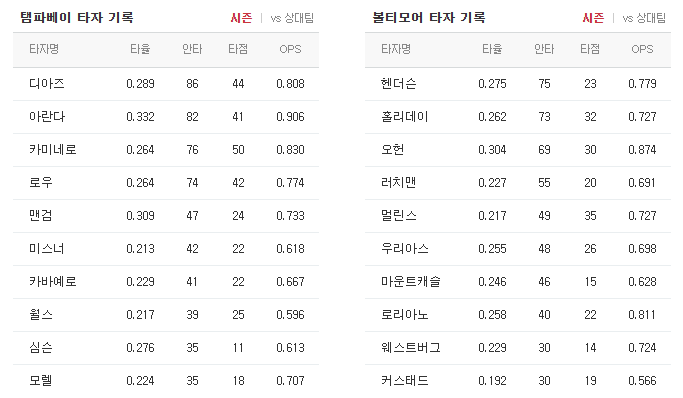This screenshot has height=398, width=683.
Task: Click the 타율 column header in 탬파베이 table
Action: (140, 49)
